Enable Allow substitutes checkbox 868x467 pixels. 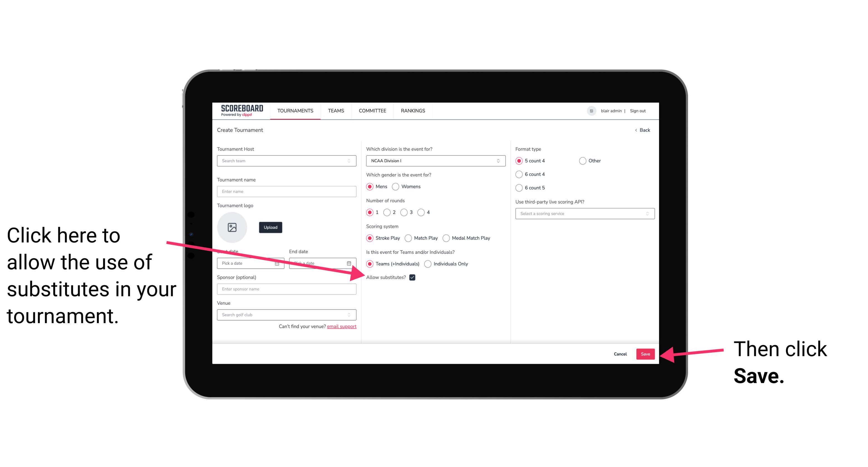413,277
